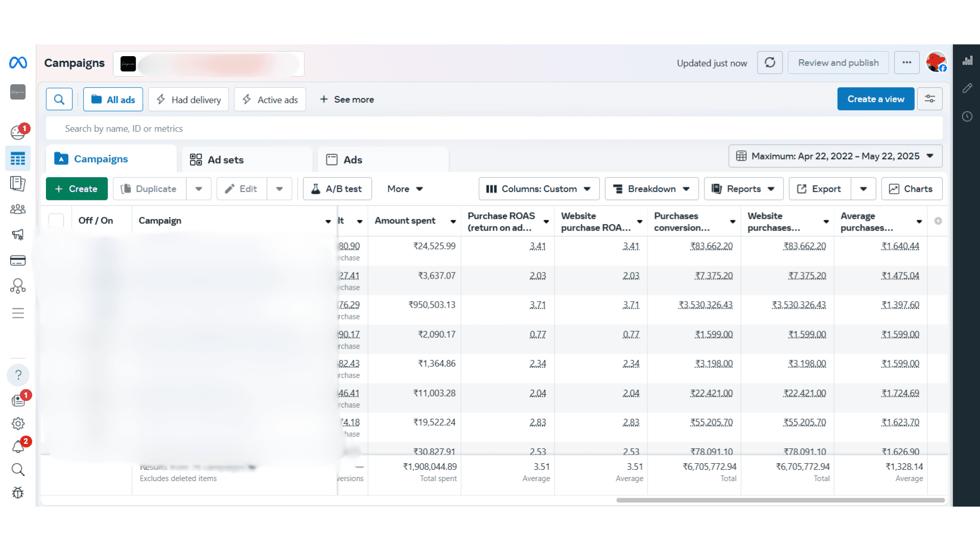Image resolution: width=980 pixels, height=551 pixels.
Task: Expand the Duplicate options arrow
Action: [199, 189]
